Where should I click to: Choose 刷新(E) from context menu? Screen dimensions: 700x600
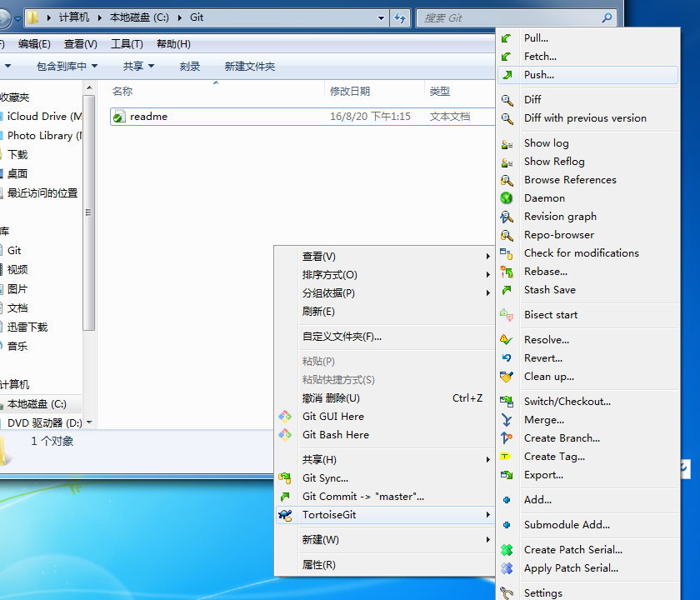click(x=385, y=312)
